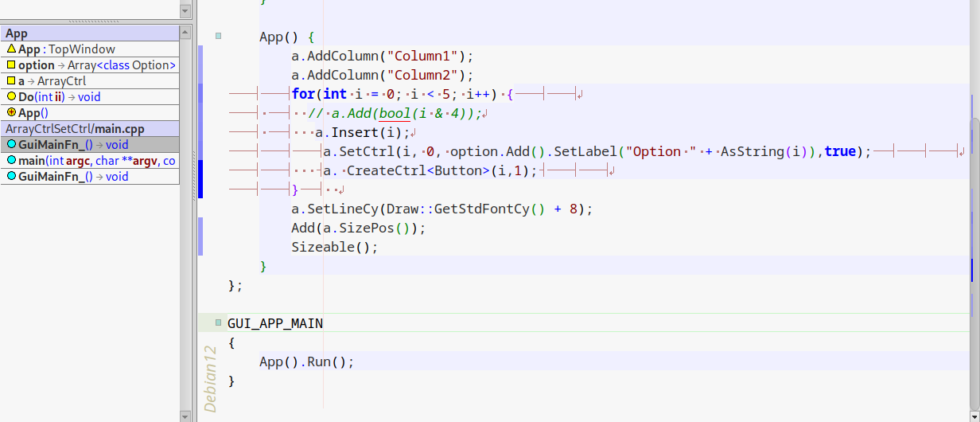Click the scroll-down arrow at the panel bottom
The height and width of the screenshot is (422, 980).
[185, 415]
